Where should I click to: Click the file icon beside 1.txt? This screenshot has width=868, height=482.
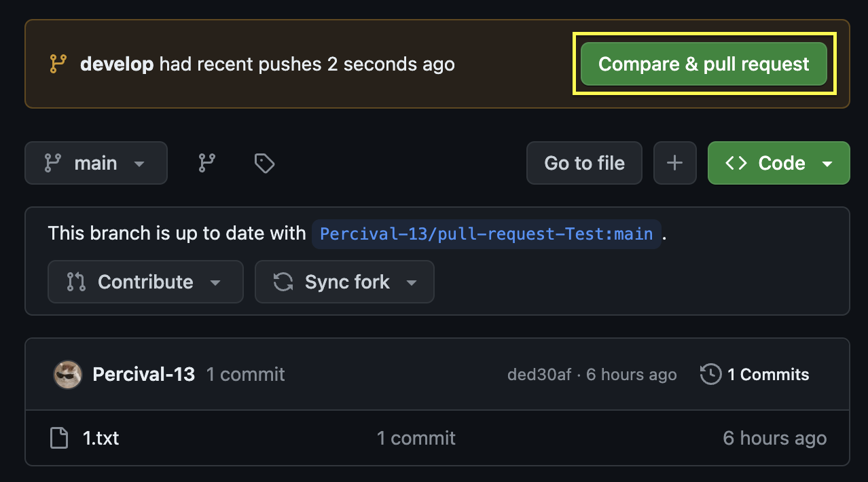click(60, 439)
